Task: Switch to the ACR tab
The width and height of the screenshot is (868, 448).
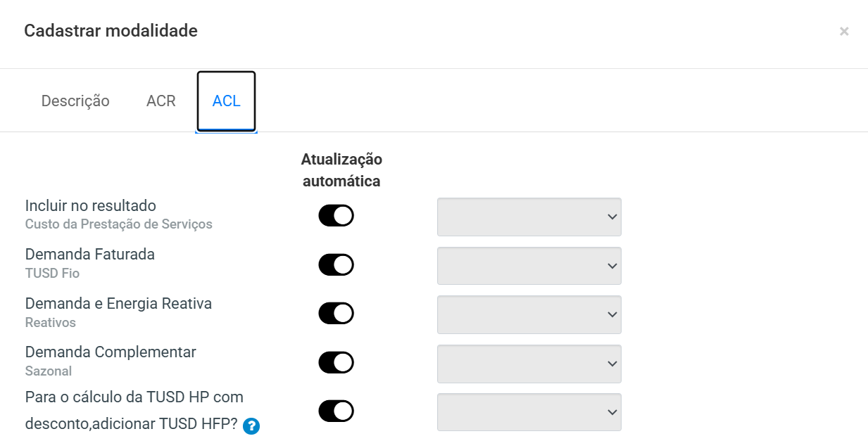Action: pos(161,101)
